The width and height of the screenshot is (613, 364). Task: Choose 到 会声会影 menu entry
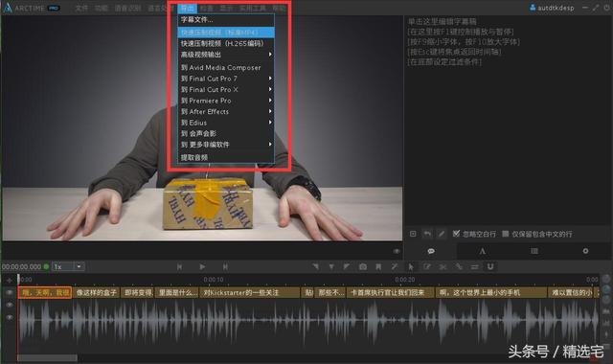pos(226,133)
